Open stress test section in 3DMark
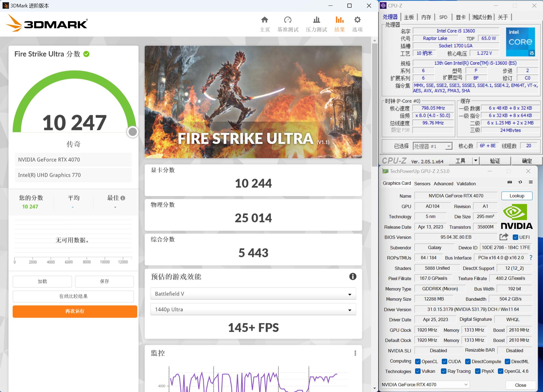 pyautogui.click(x=316, y=20)
